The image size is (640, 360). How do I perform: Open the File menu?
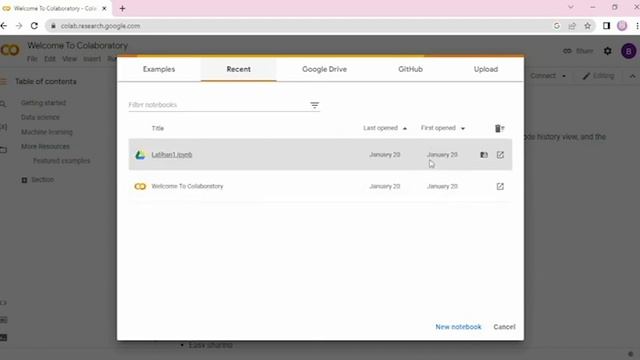pos(32,59)
